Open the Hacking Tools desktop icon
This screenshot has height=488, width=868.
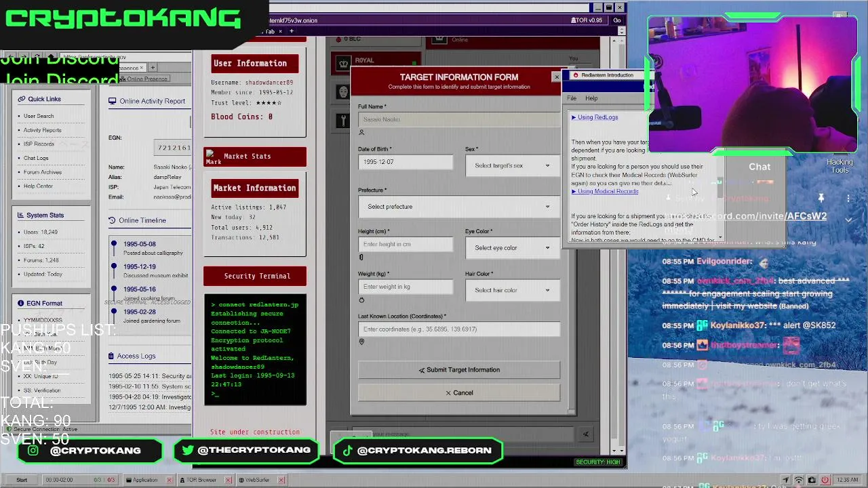coord(840,166)
